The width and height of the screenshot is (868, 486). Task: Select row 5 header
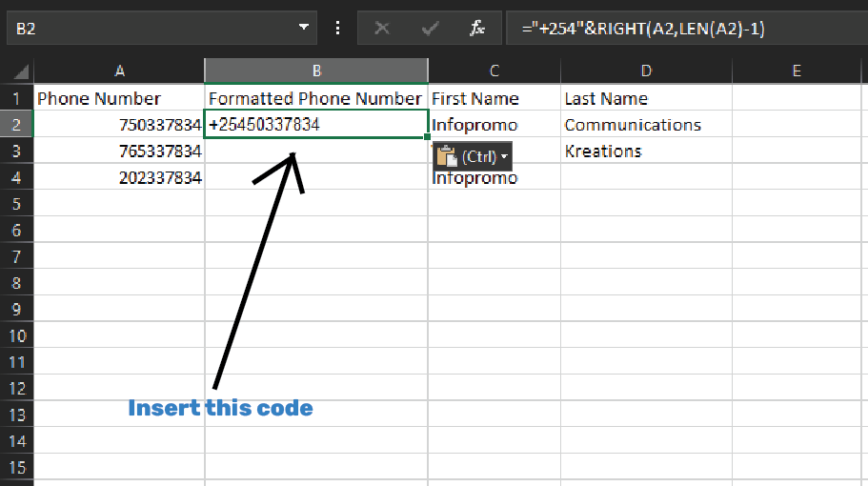[16, 204]
